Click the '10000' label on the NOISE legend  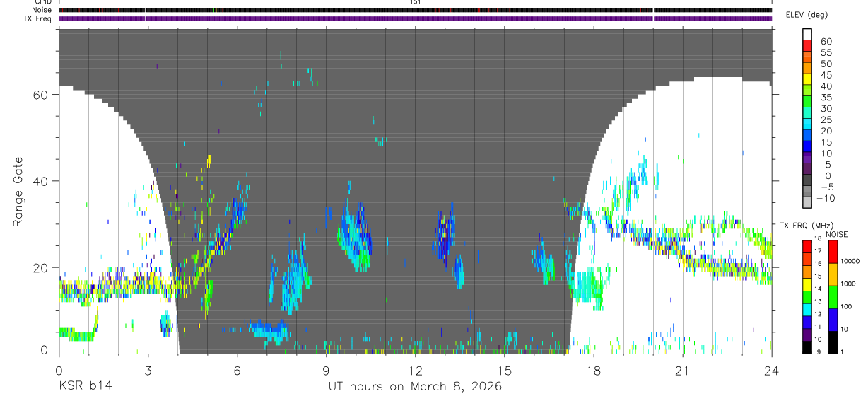coord(849,262)
